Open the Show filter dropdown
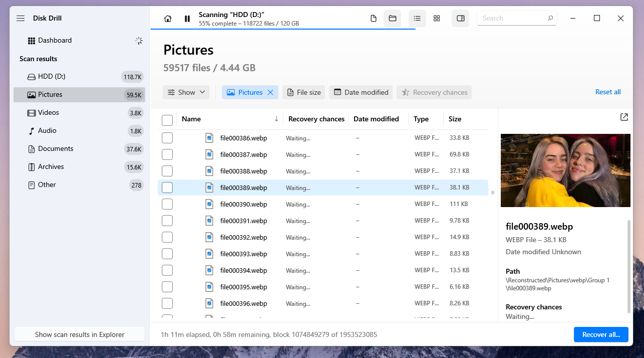 coord(186,92)
